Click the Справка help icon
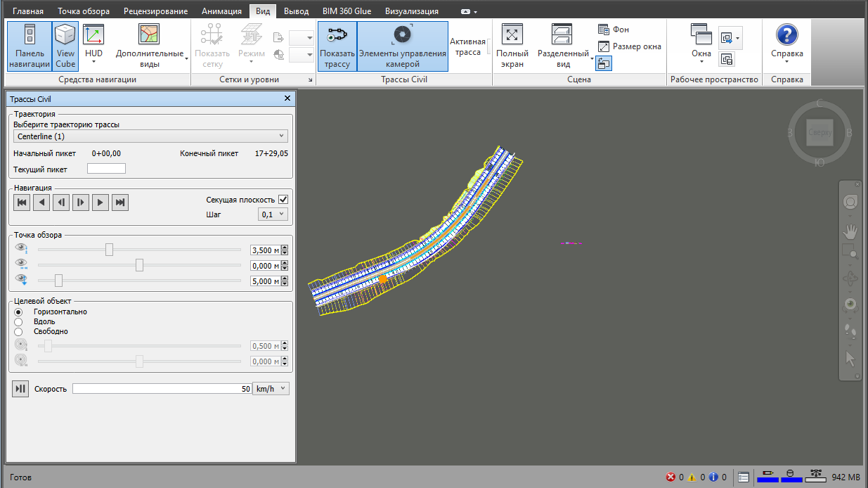The height and width of the screenshot is (488, 868). click(x=786, y=35)
